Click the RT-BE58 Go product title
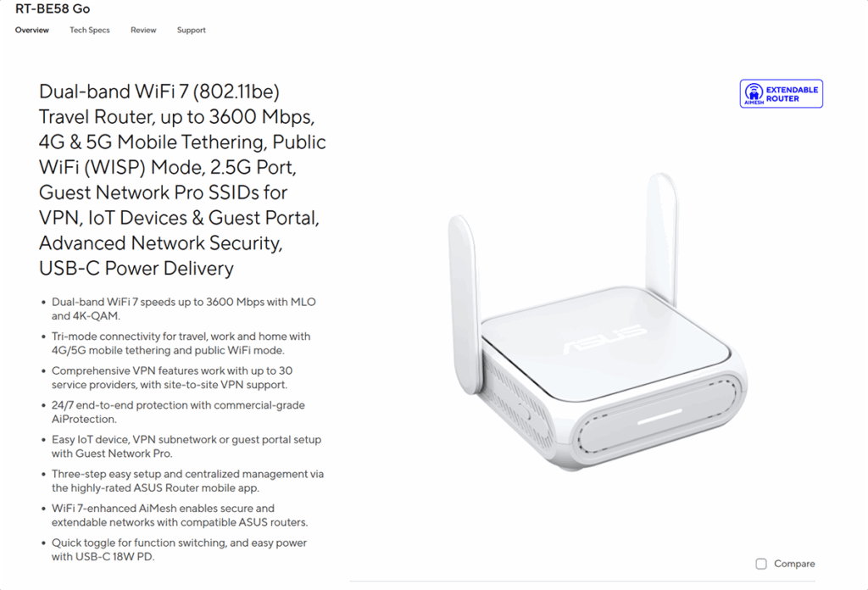This screenshot has width=868, height=590. pos(53,8)
